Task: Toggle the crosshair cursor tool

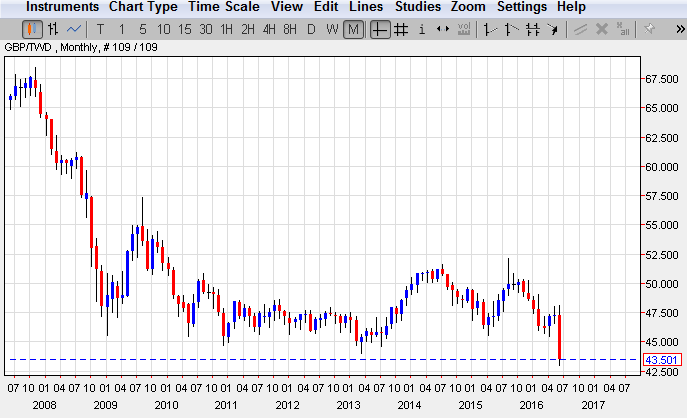Action: click(x=380, y=29)
